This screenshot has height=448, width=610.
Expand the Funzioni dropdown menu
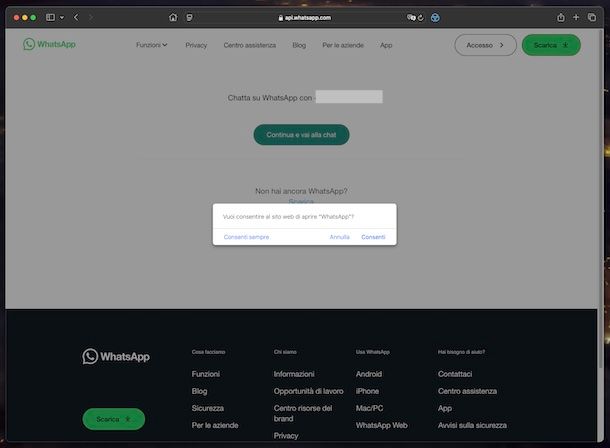[x=151, y=45]
